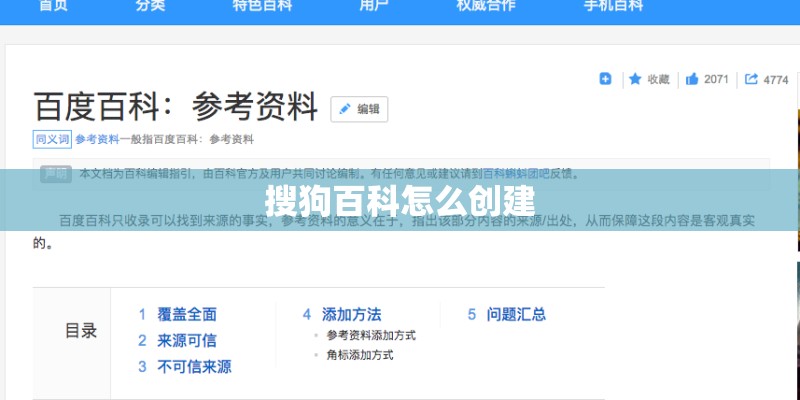The height and width of the screenshot is (400, 800).
Task: Click the share arrow icon
Action: pyautogui.click(x=751, y=79)
